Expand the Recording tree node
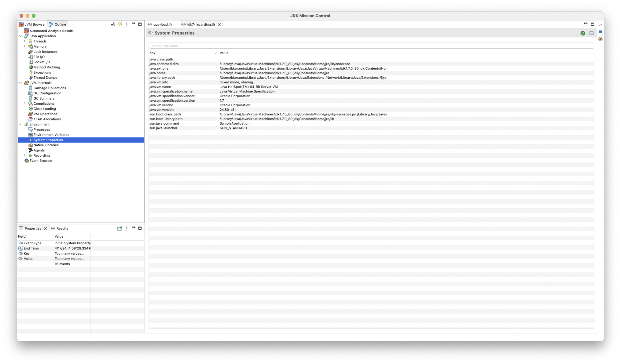621x364 pixels. coord(25,155)
